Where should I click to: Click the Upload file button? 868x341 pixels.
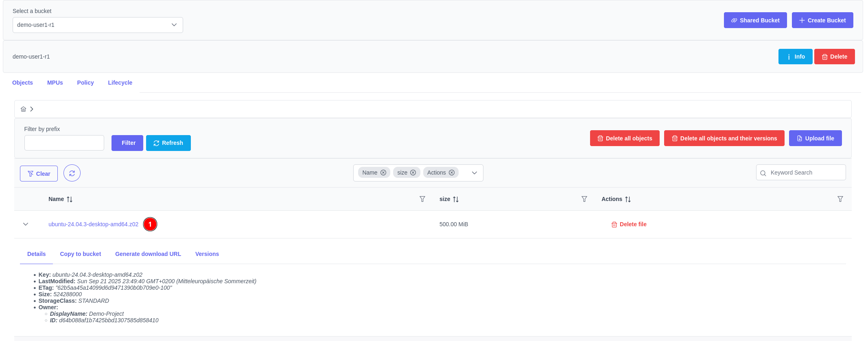click(x=815, y=138)
